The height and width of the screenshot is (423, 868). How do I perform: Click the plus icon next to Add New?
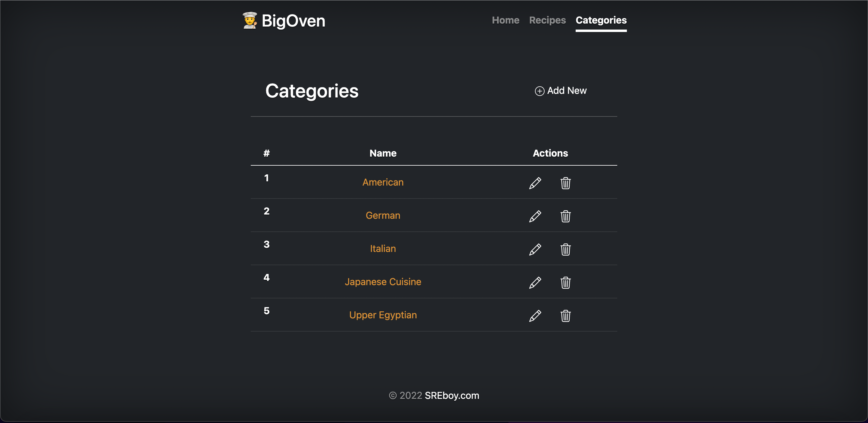(x=539, y=91)
